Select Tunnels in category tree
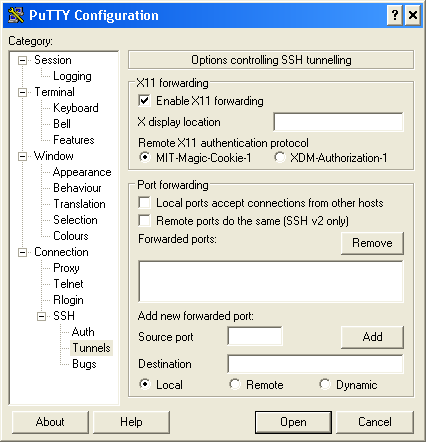426x442 pixels. pos(91,348)
